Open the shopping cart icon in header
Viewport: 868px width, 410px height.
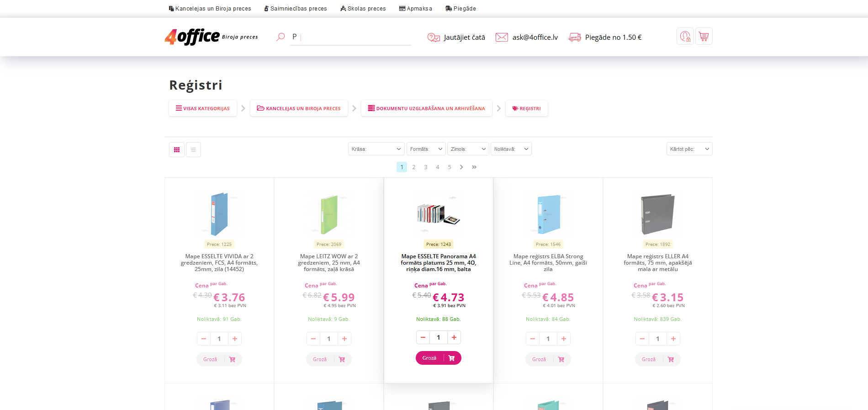point(704,36)
